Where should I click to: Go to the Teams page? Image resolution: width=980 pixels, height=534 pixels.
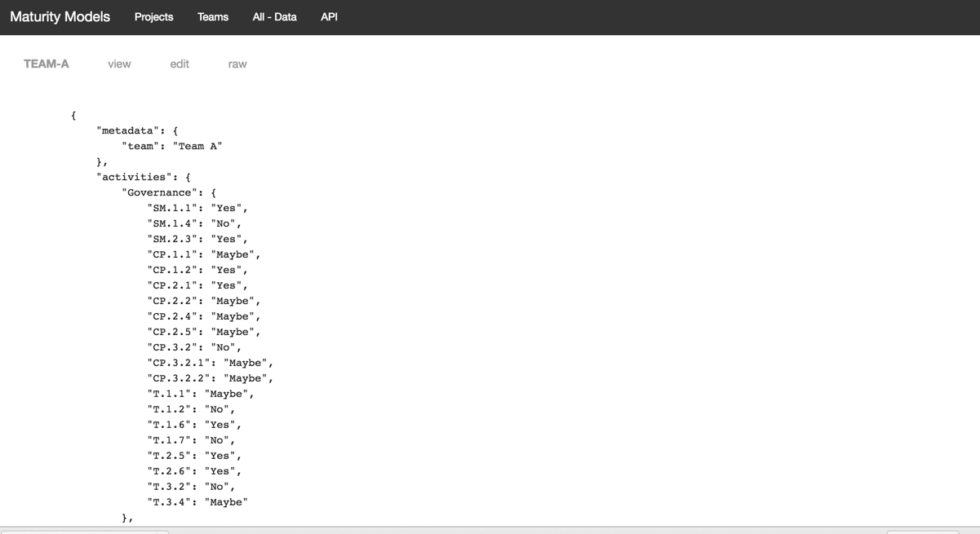(x=213, y=17)
